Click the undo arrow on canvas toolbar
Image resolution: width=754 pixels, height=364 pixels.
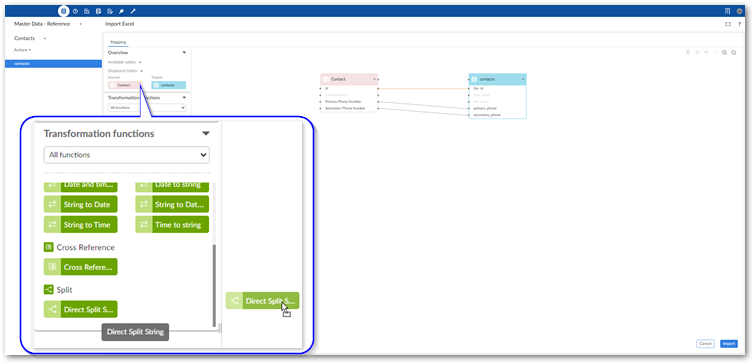(x=706, y=52)
